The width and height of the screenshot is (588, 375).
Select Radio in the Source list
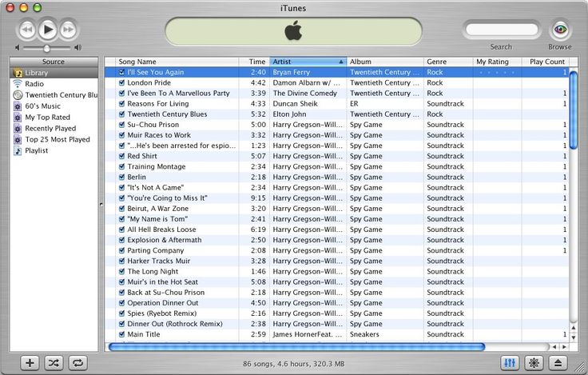(34, 84)
